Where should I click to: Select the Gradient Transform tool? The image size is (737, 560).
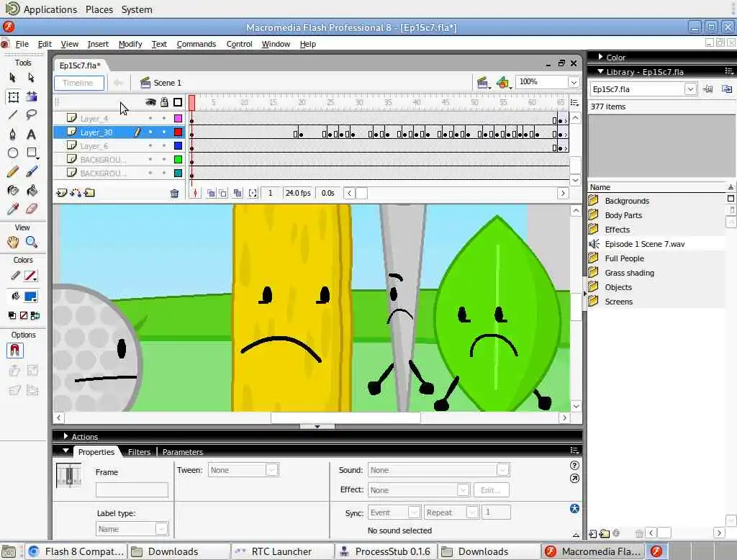(32, 97)
